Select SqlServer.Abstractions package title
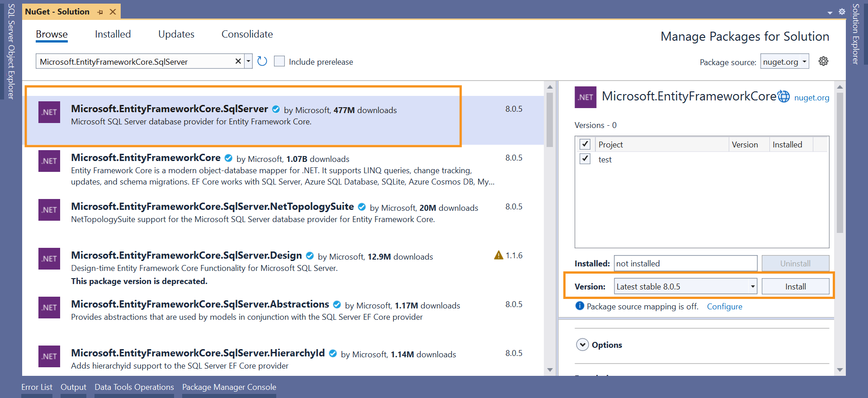 click(x=200, y=304)
